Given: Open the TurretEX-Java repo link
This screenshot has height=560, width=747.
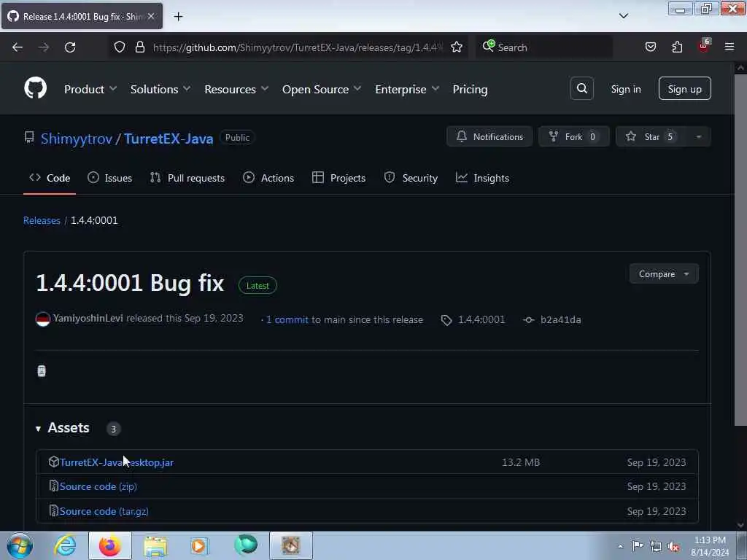Looking at the screenshot, I should coord(169,139).
